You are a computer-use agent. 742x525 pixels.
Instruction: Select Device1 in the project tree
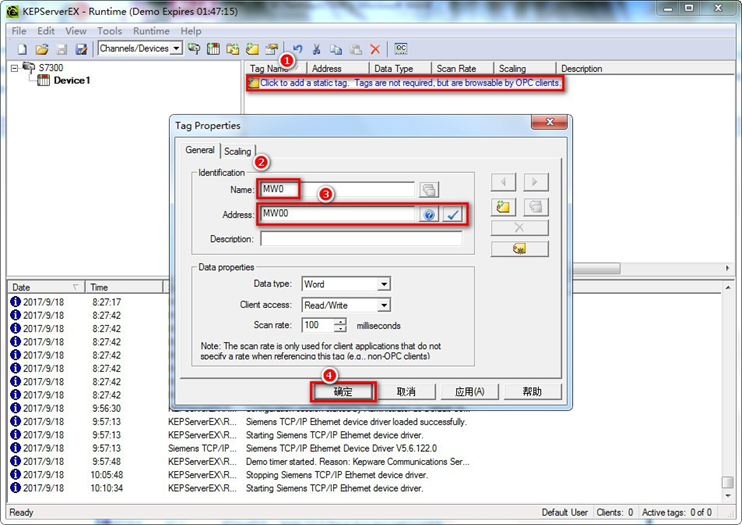tap(71, 80)
